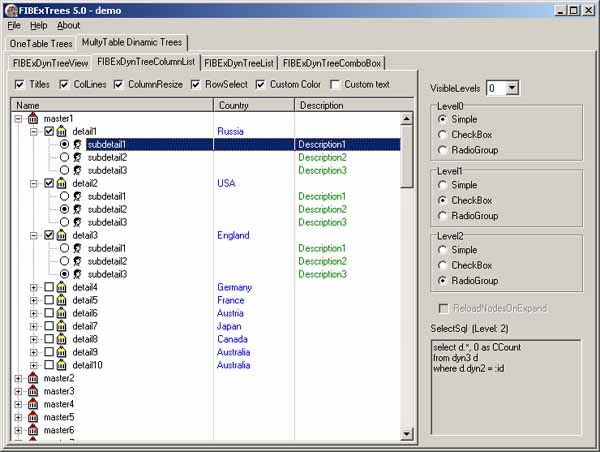
Task: Click inside the SelectSql text area
Action: [506, 387]
